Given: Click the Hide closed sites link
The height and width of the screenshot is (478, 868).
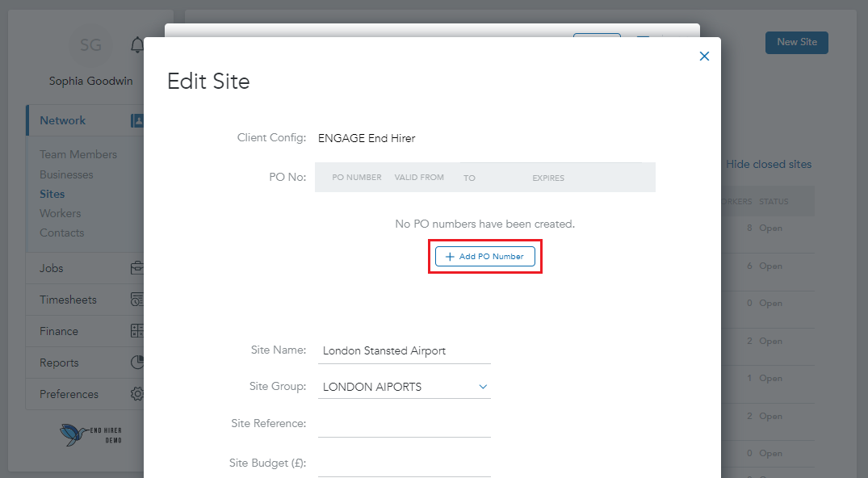Looking at the screenshot, I should click(x=769, y=164).
